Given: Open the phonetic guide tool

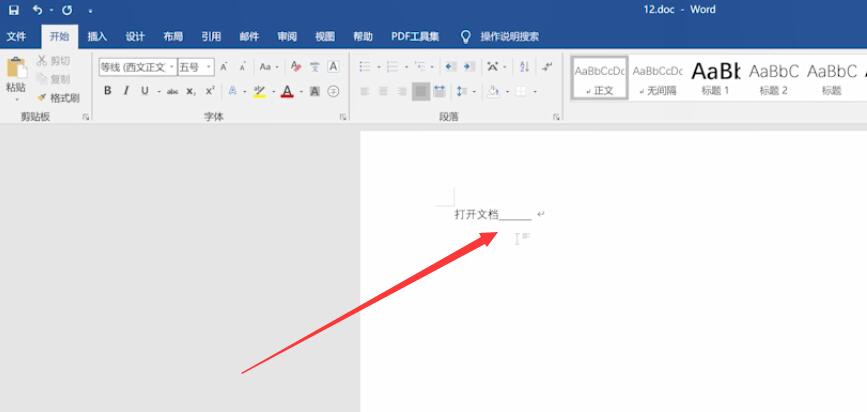Looking at the screenshot, I should (x=315, y=67).
